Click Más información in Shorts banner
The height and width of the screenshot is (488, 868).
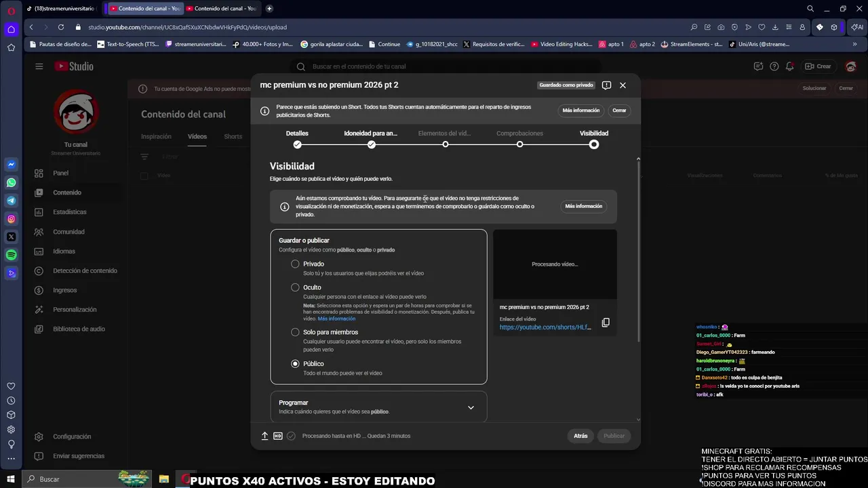(580, 110)
